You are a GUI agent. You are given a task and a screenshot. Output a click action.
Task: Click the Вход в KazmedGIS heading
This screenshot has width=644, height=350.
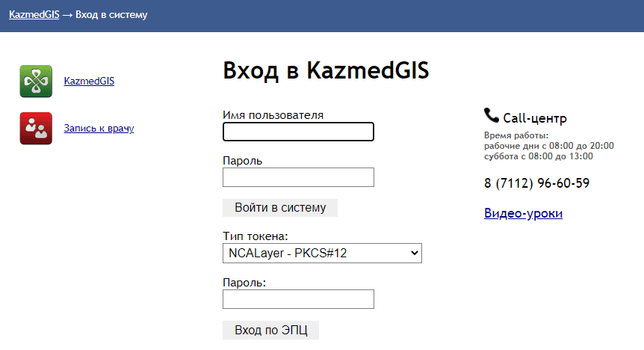[326, 70]
